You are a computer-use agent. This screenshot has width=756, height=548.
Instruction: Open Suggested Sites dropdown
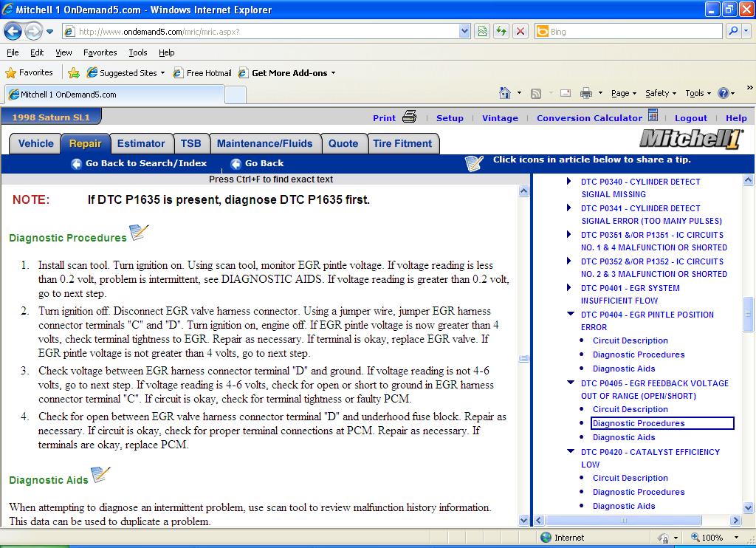click(126, 73)
